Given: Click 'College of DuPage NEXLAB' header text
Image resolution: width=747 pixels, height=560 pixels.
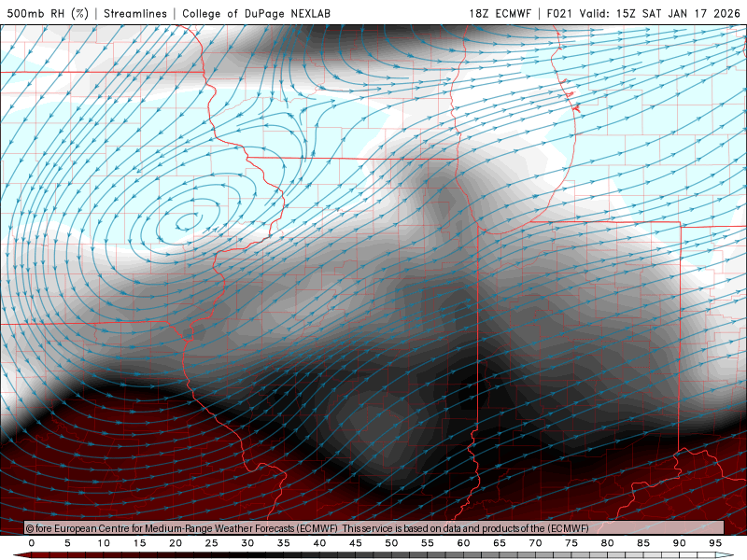Looking at the screenshot, I should tap(256, 13).
